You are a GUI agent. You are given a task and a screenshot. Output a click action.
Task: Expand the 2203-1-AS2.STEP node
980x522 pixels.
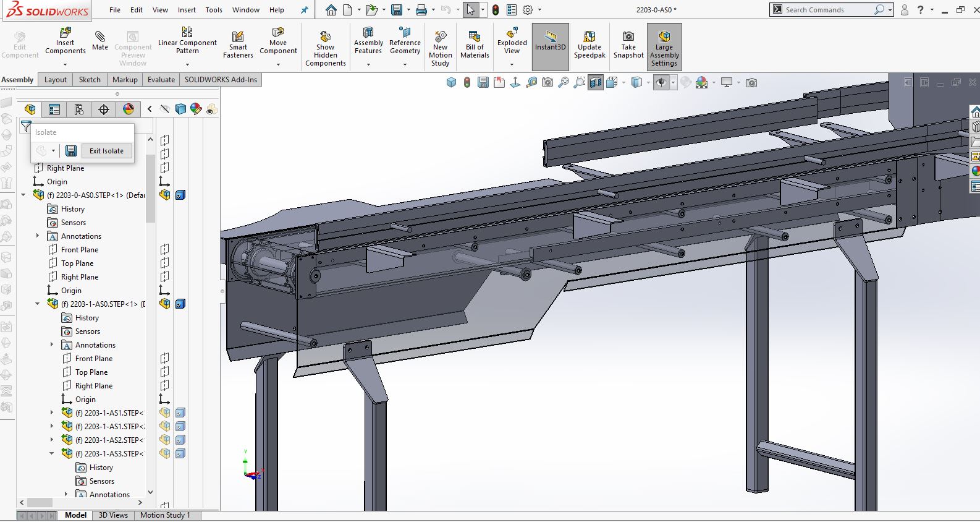tap(52, 440)
